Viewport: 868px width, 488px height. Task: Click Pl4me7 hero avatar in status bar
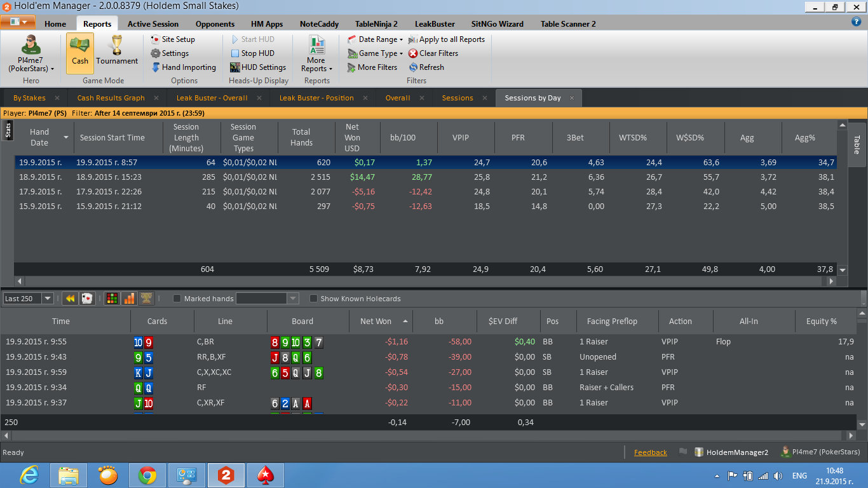[x=785, y=452]
